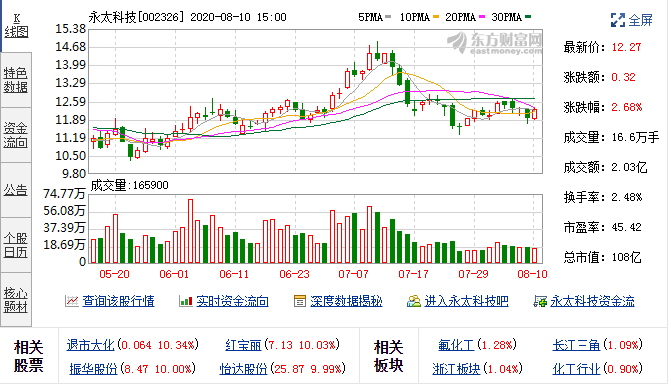Viewport: 671px width, 384px height.
Task: Click the 涨跌额 value 0.32
Action: pyautogui.click(x=623, y=77)
